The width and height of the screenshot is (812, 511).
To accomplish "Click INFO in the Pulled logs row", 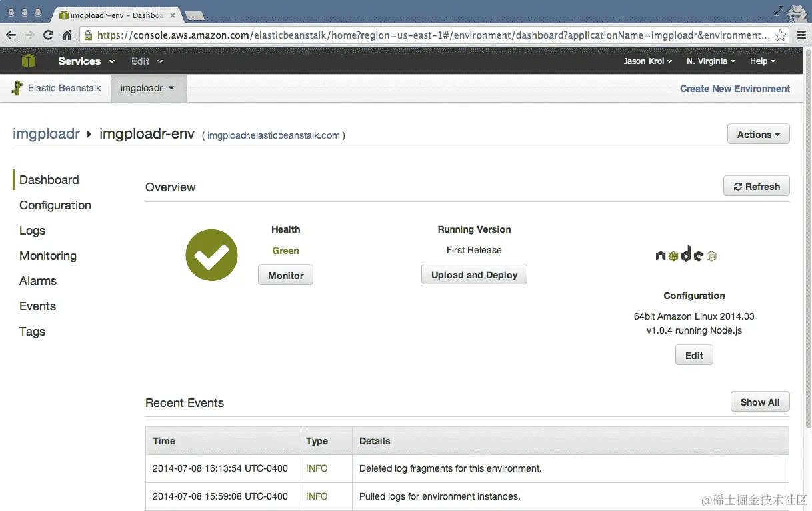I will point(317,496).
